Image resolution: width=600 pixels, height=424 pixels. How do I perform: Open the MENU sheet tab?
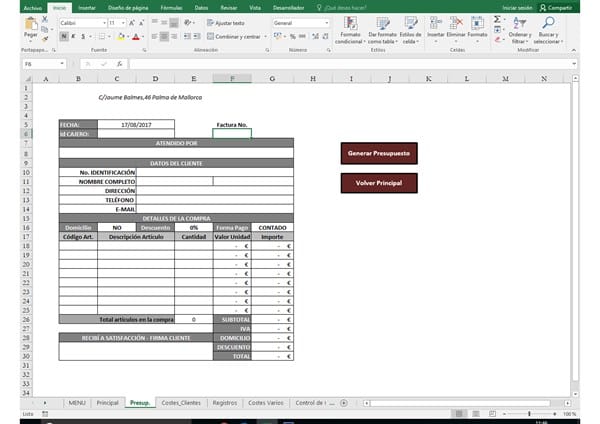(x=77, y=403)
